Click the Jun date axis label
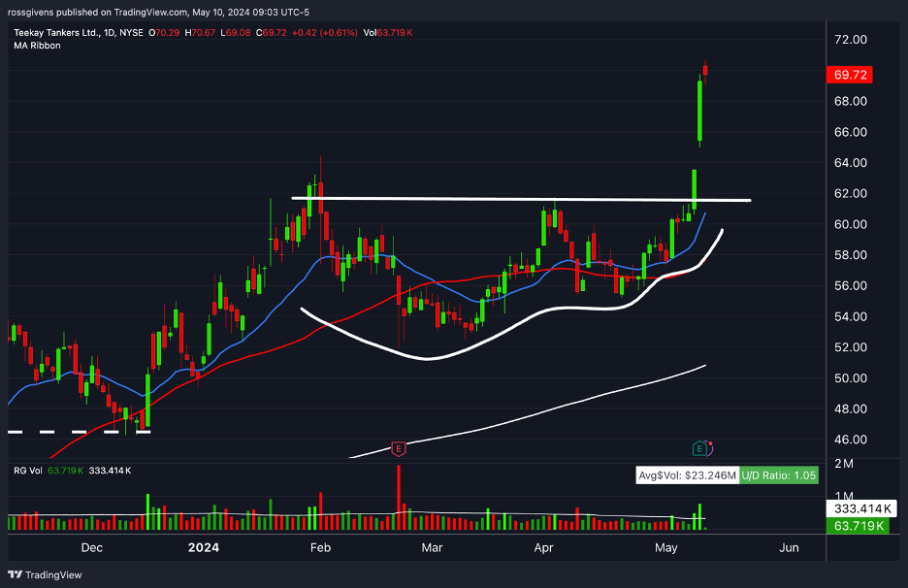This screenshot has height=588, width=908. coord(789,547)
